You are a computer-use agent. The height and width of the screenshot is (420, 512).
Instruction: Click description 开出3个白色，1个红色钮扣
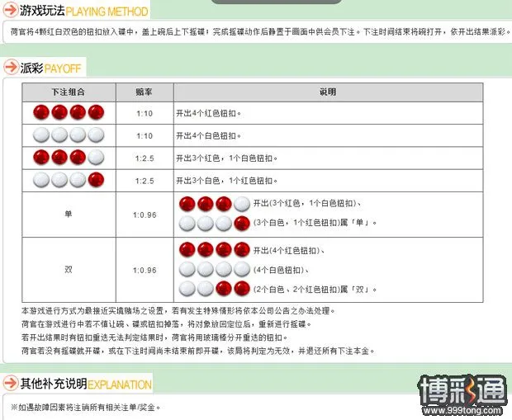tap(227, 181)
